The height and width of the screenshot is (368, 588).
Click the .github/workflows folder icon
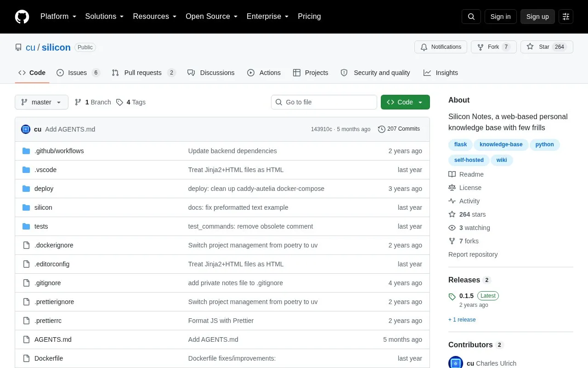(x=26, y=151)
